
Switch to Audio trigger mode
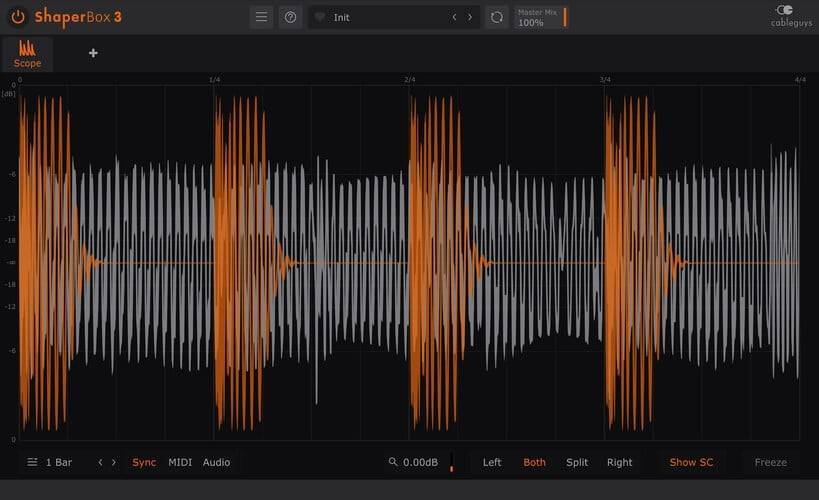(216, 462)
